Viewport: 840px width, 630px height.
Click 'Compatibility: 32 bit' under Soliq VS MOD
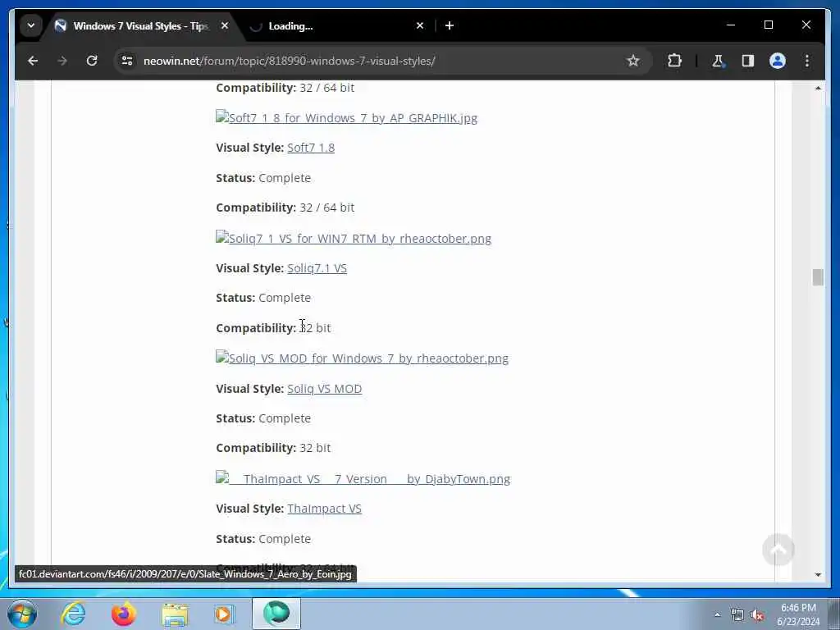point(273,447)
